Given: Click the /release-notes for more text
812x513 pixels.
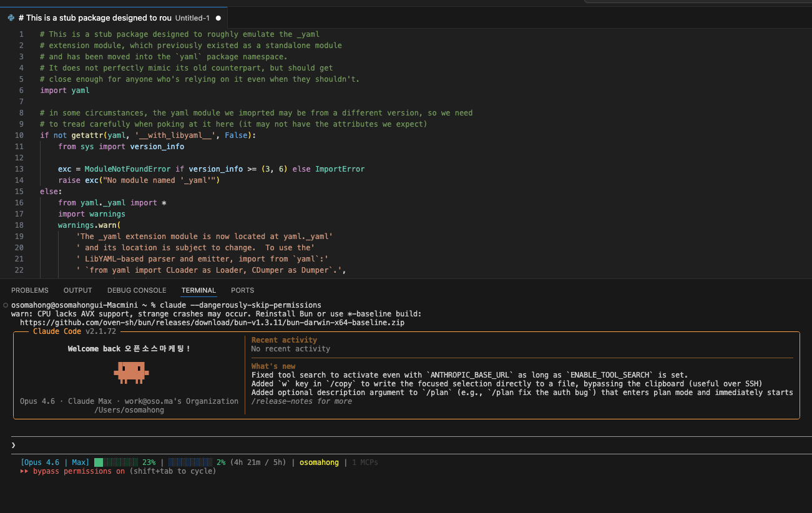Looking at the screenshot, I should point(301,401).
